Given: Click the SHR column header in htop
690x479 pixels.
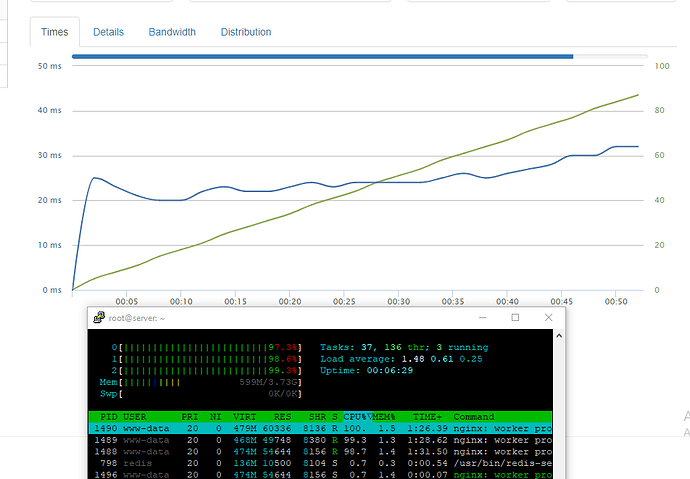Looking at the screenshot, I should pos(317,417).
